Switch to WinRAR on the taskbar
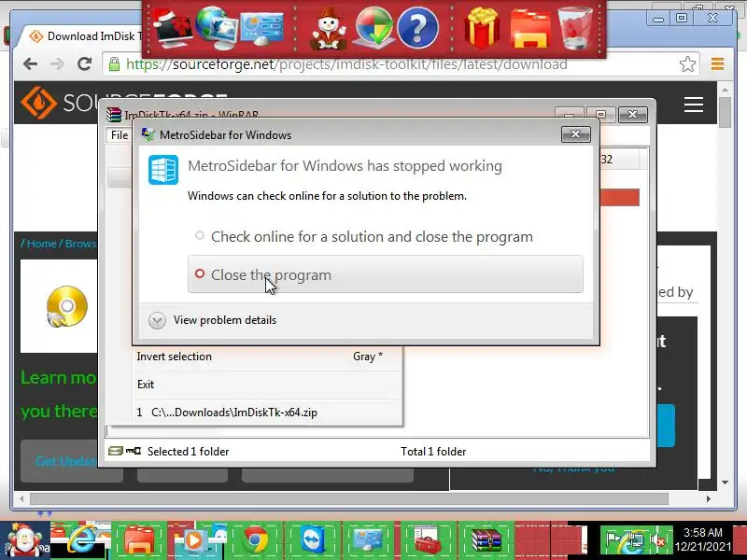 coord(486,540)
